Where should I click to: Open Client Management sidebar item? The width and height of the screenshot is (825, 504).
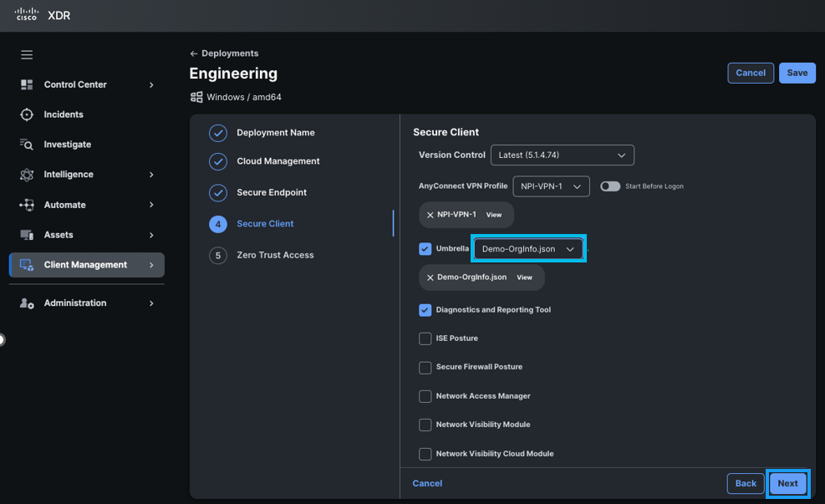pos(87,265)
